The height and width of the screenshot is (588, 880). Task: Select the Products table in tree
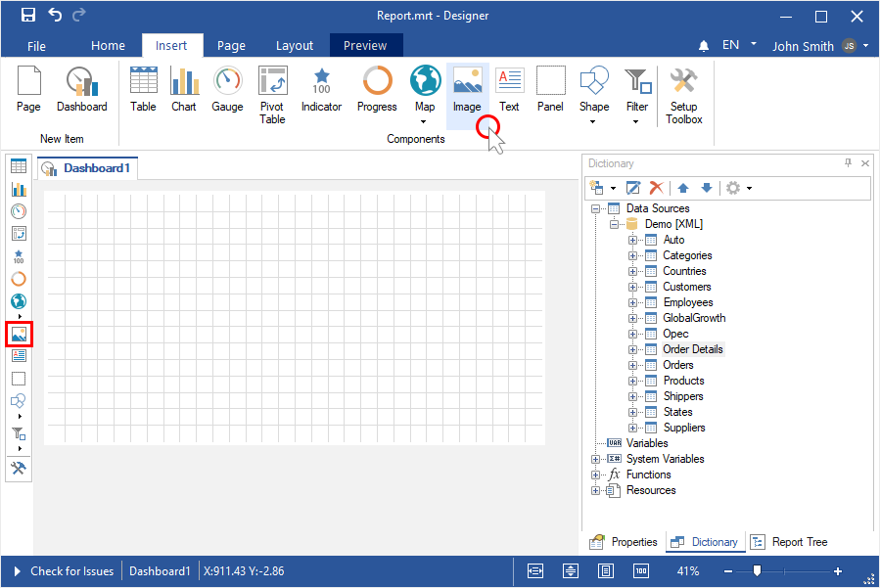(x=683, y=381)
